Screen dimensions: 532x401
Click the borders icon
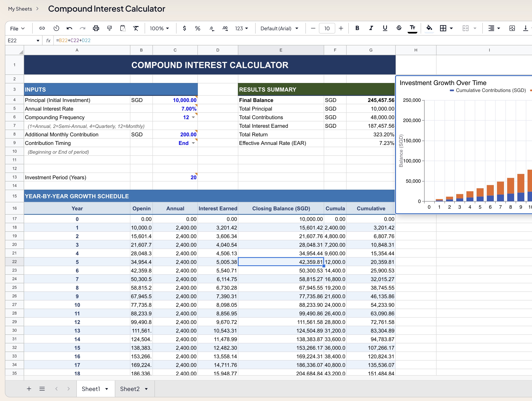443,28
